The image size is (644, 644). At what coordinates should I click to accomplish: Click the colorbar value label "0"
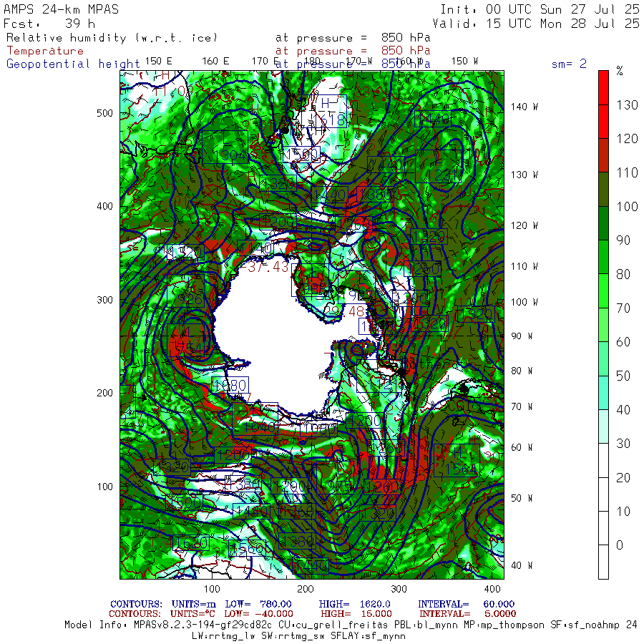(620, 545)
